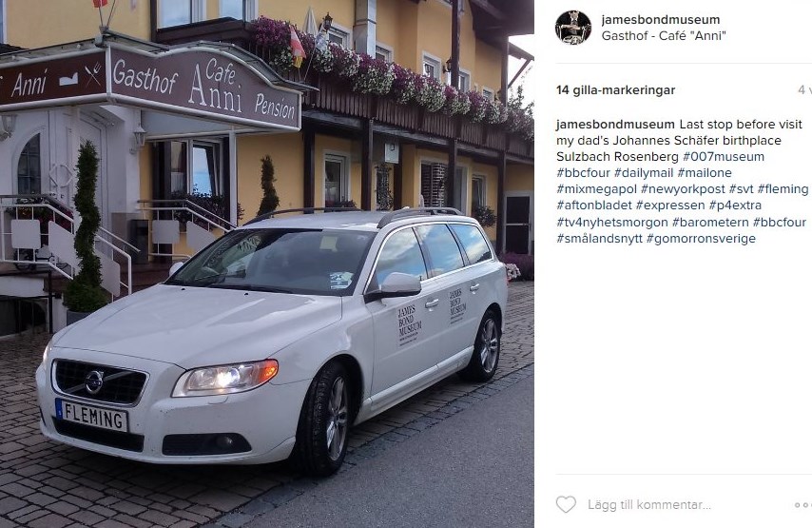The width and height of the screenshot is (812, 528).
Task: Open the #smålandsnytt hashtag
Action: (x=599, y=239)
